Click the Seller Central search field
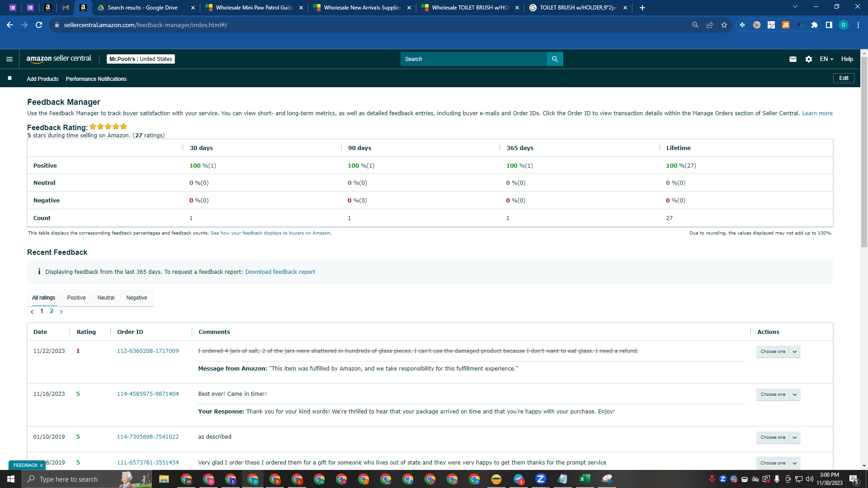Screen dimensions: 868x488 473,59
